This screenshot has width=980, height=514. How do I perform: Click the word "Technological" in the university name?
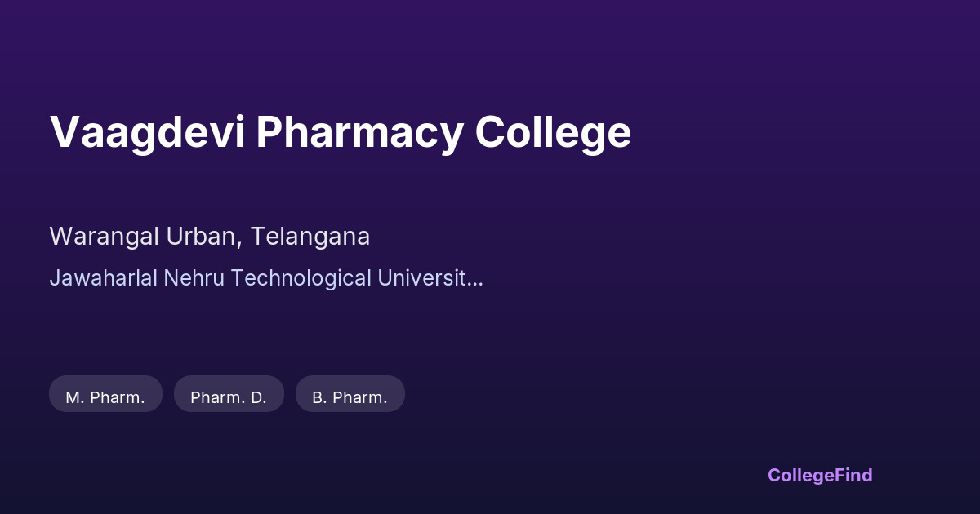point(300,278)
